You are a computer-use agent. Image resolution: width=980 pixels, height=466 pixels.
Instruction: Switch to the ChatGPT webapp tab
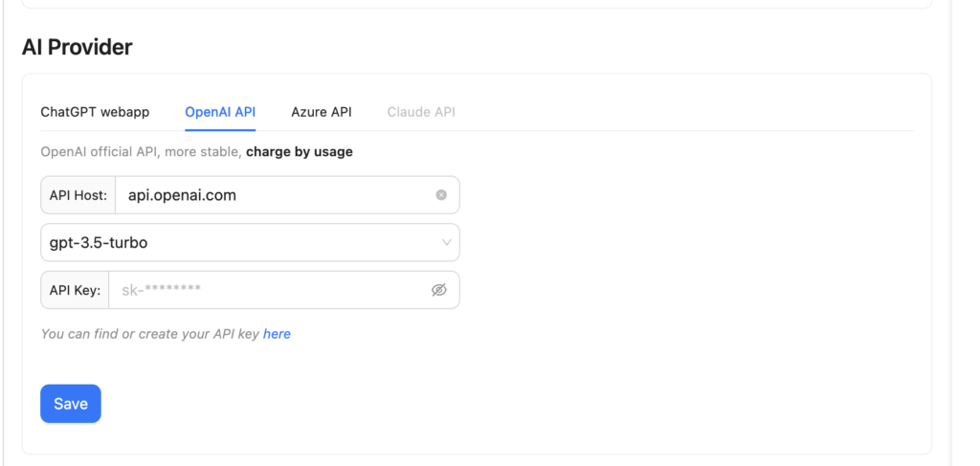point(95,112)
